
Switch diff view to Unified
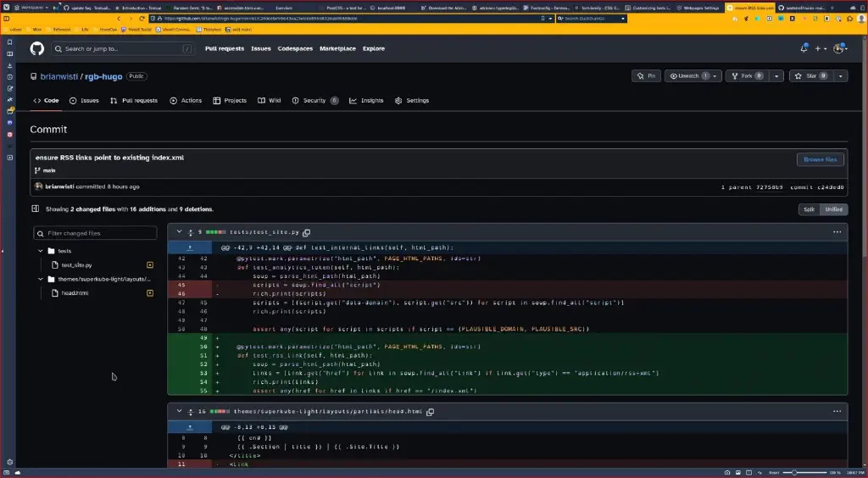833,209
